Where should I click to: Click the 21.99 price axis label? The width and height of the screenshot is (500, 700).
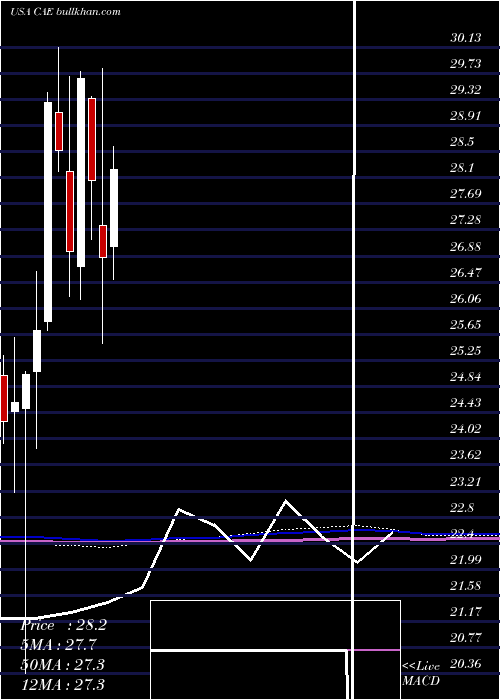[x=466, y=559]
